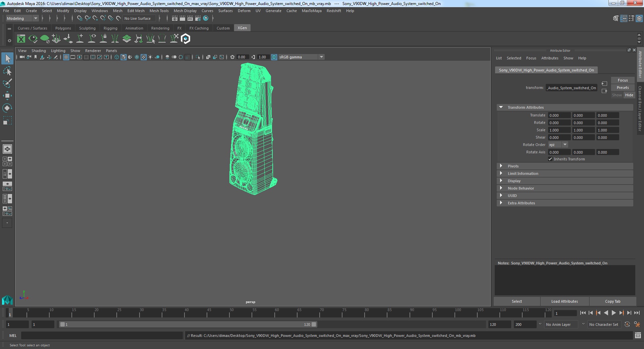Click the play forwards button
The width and height of the screenshot is (644, 349).
coord(613,313)
